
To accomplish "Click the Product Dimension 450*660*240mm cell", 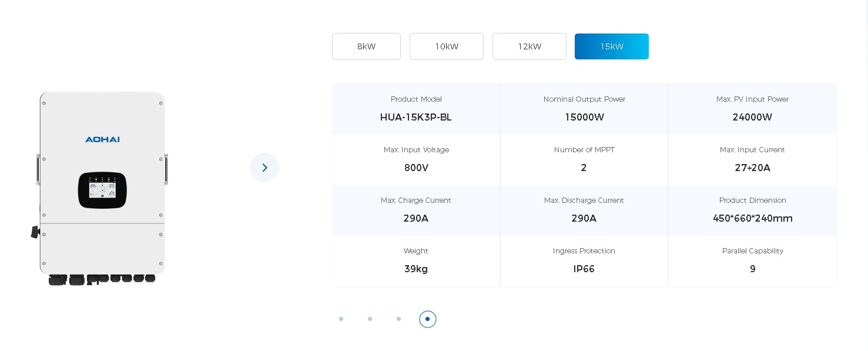I will pos(753,210).
